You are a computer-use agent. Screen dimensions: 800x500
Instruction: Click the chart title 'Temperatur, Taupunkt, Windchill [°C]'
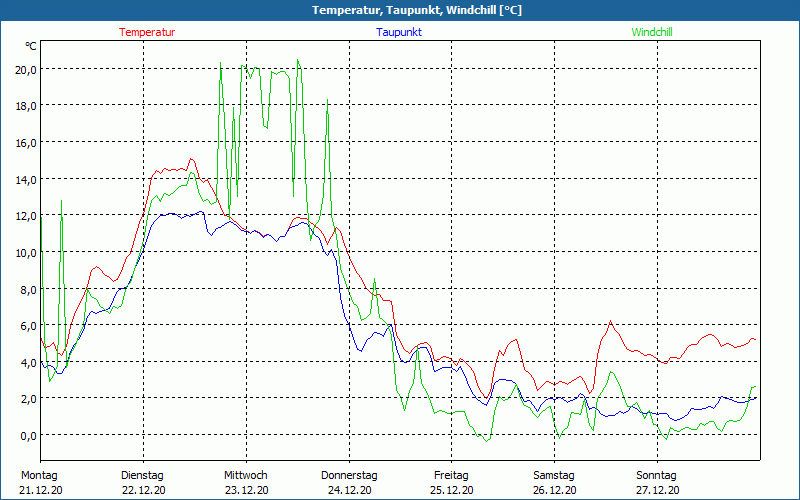(402, 10)
